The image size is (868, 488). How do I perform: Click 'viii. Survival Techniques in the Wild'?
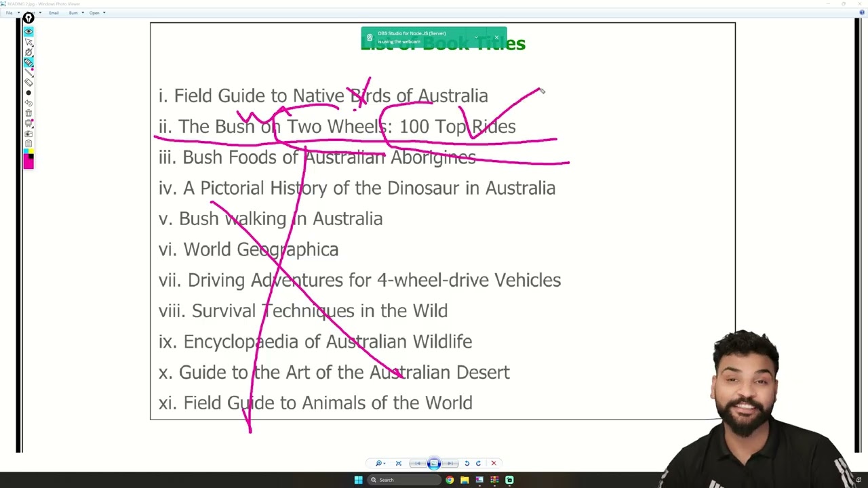coord(303,311)
